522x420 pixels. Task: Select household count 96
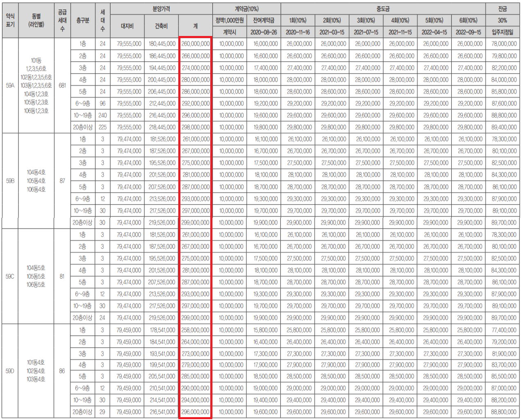pos(102,103)
